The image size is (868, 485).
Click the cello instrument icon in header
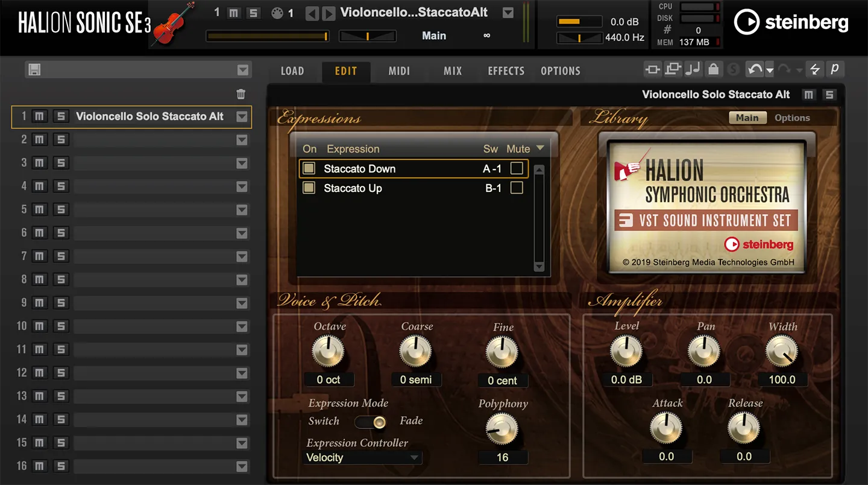(x=174, y=24)
